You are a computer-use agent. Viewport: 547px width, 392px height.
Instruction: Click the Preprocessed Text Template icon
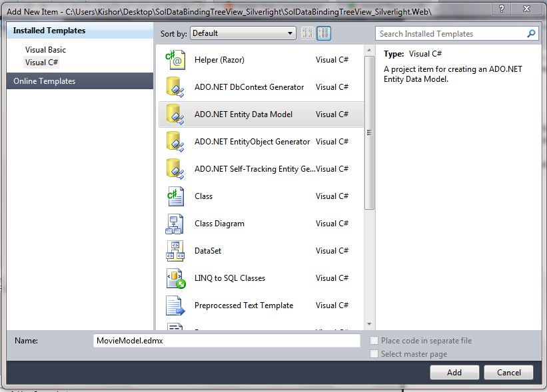[x=175, y=305]
